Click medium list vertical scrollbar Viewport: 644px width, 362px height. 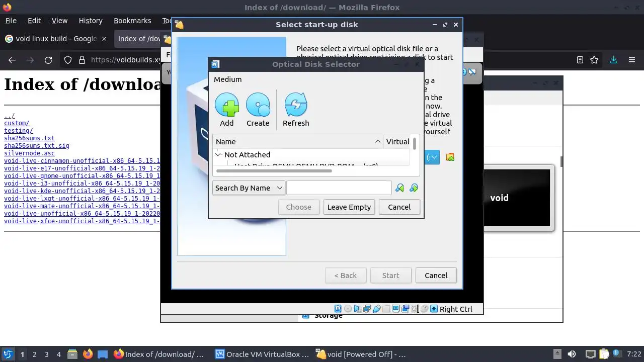(415, 144)
